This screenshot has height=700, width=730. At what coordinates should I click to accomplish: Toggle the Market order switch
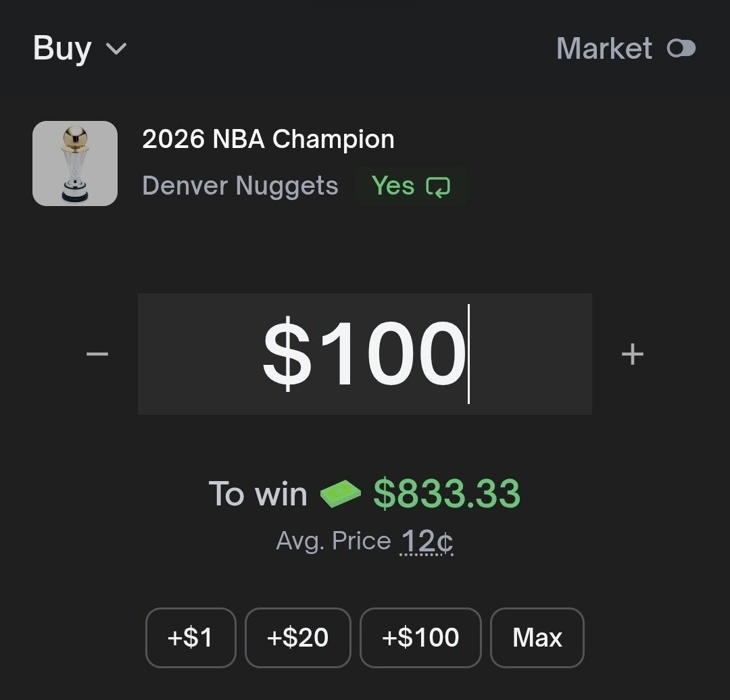pyautogui.click(x=681, y=49)
